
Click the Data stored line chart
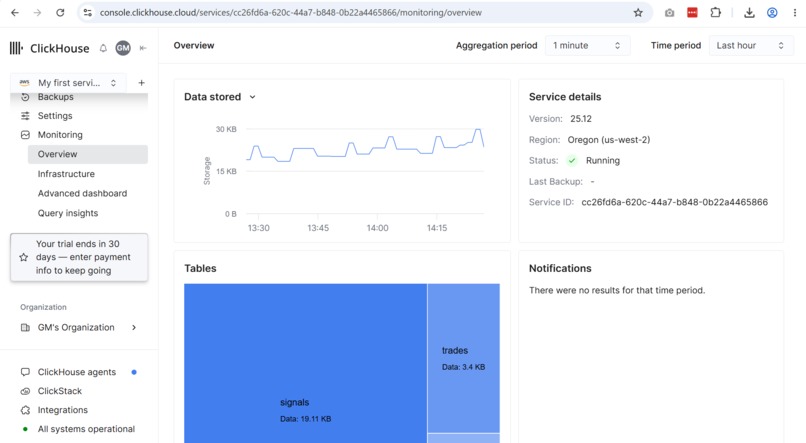(x=365, y=171)
